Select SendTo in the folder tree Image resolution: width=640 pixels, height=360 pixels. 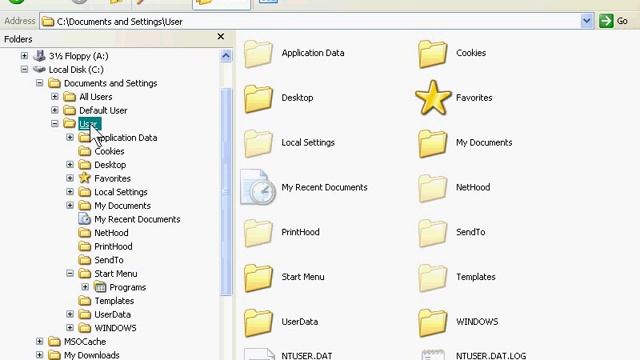tap(109, 260)
